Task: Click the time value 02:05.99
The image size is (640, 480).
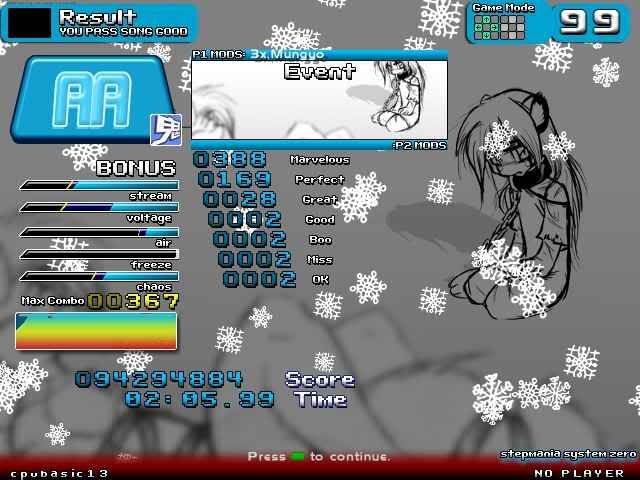Action: (200, 400)
